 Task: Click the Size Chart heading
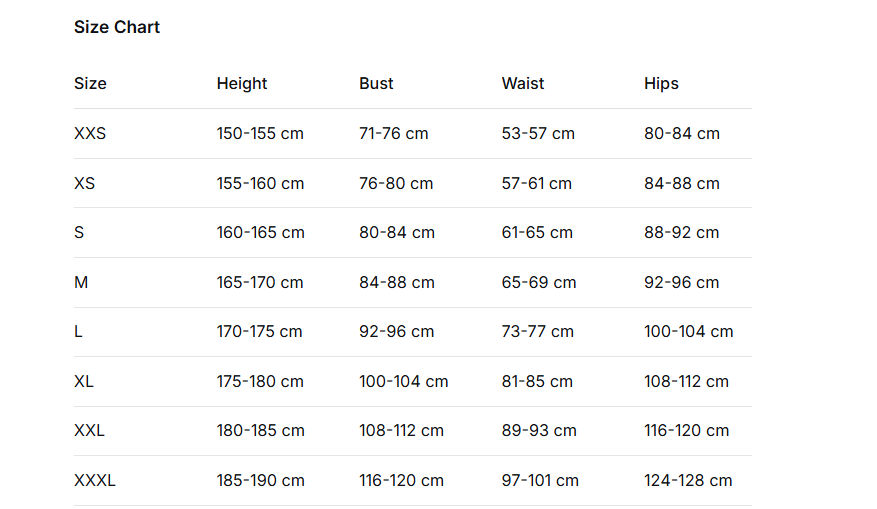pos(117,27)
